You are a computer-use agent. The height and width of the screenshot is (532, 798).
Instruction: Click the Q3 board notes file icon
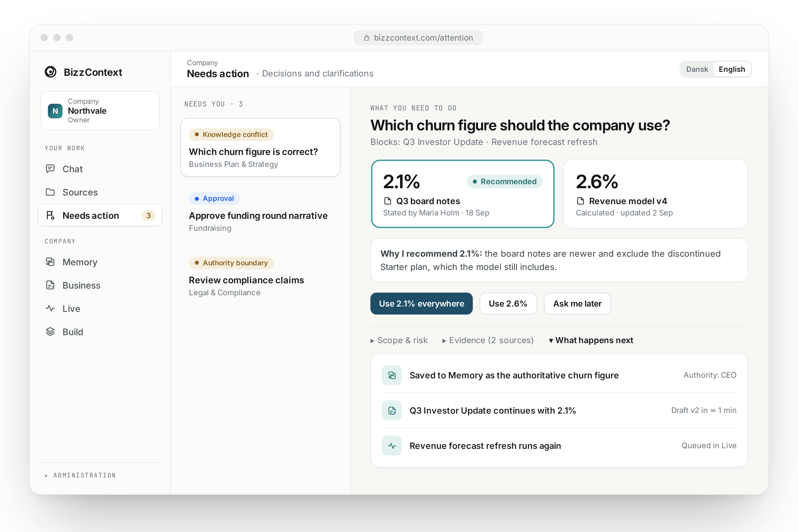click(x=387, y=201)
